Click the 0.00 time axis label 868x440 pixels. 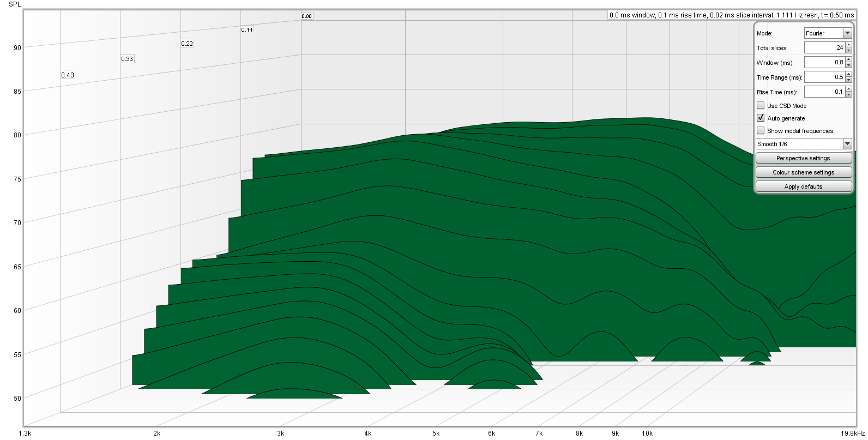tap(307, 16)
